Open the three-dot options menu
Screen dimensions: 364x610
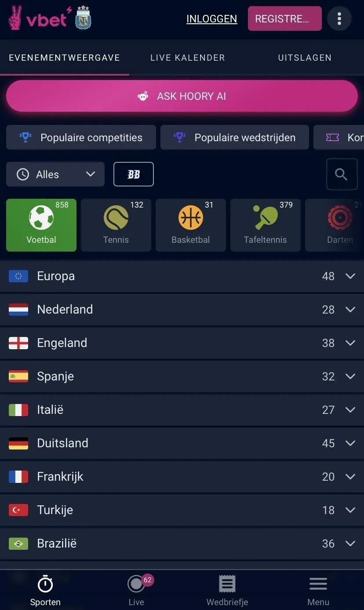point(339,18)
